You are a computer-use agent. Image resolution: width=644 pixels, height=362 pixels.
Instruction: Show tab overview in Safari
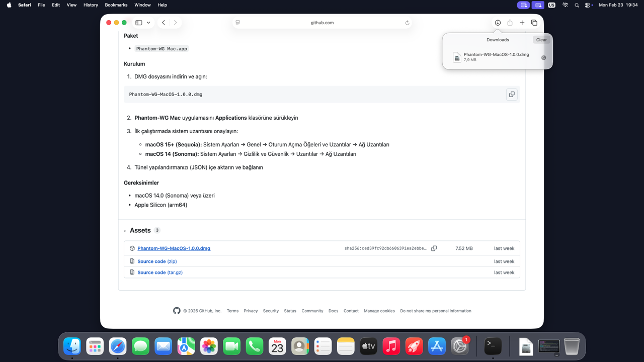click(534, 23)
